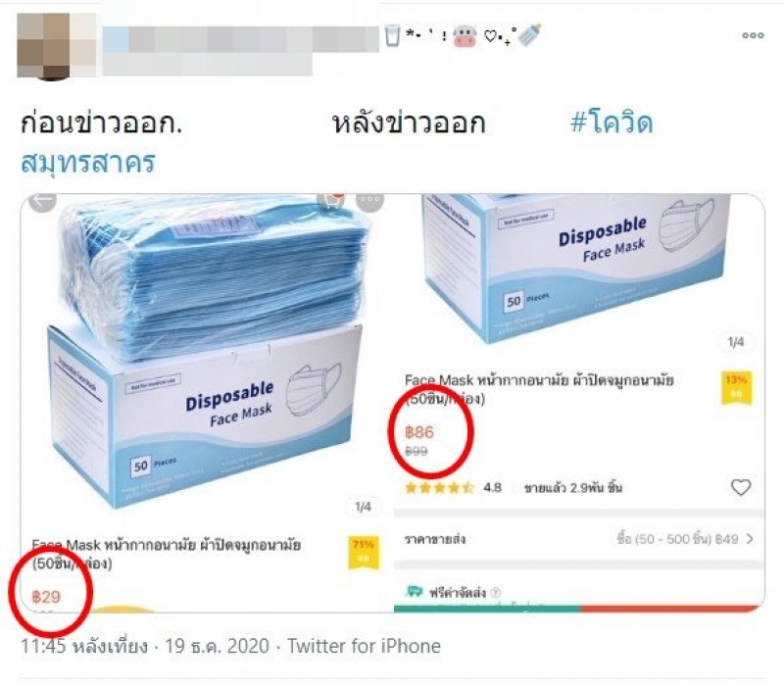Tap the 13% discount badge
The height and width of the screenshot is (687, 784).
(x=737, y=388)
